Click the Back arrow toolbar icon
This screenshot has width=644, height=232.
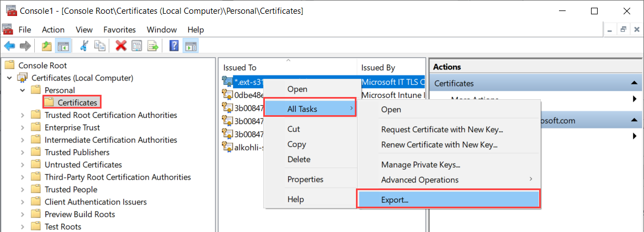(x=9, y=46)
